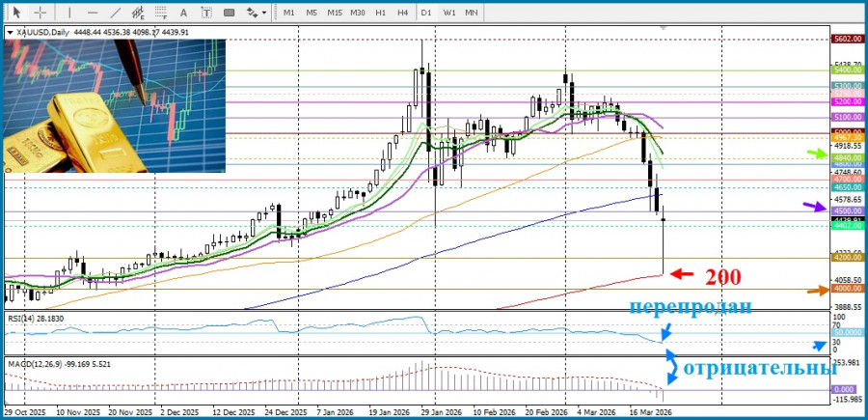Image resolution: width=868 pixels, height=420 pixels.
Task: Click the gold bars thumbnail image
Action: (115, 106)
